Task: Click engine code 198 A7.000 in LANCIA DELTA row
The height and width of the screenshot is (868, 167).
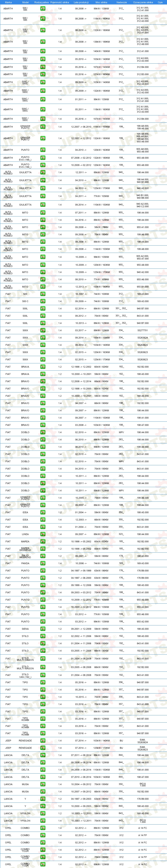Action: 142,777
